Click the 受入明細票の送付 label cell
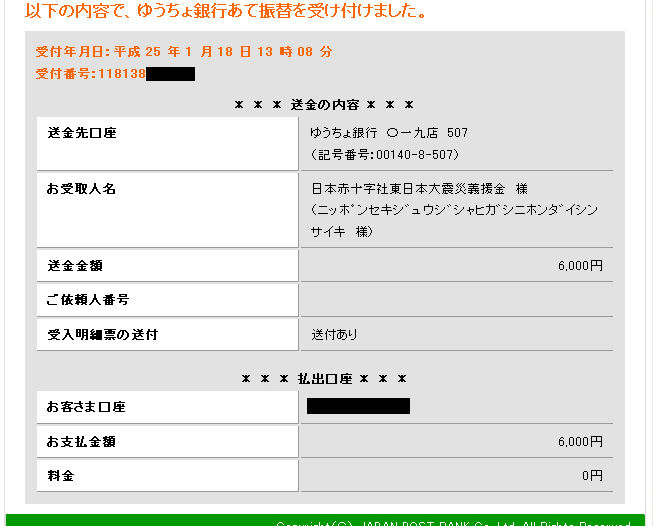This screenshot has width=653, height=526. [x=167, y=334]
